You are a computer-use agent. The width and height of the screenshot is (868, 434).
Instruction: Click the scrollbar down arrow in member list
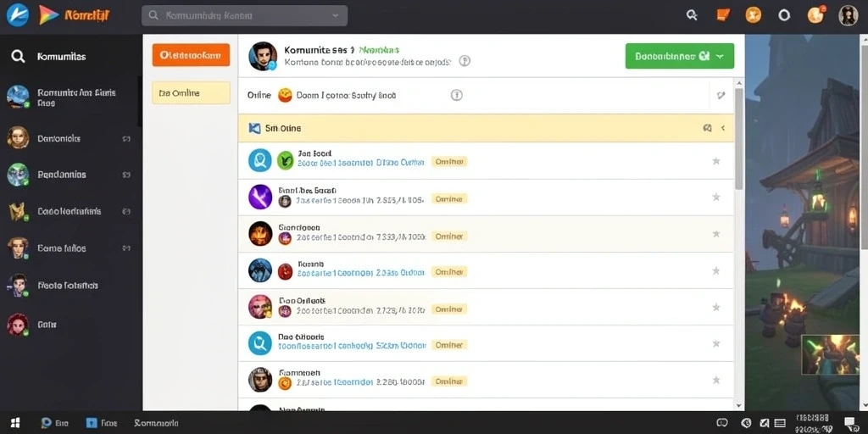(x=738, y=405)
